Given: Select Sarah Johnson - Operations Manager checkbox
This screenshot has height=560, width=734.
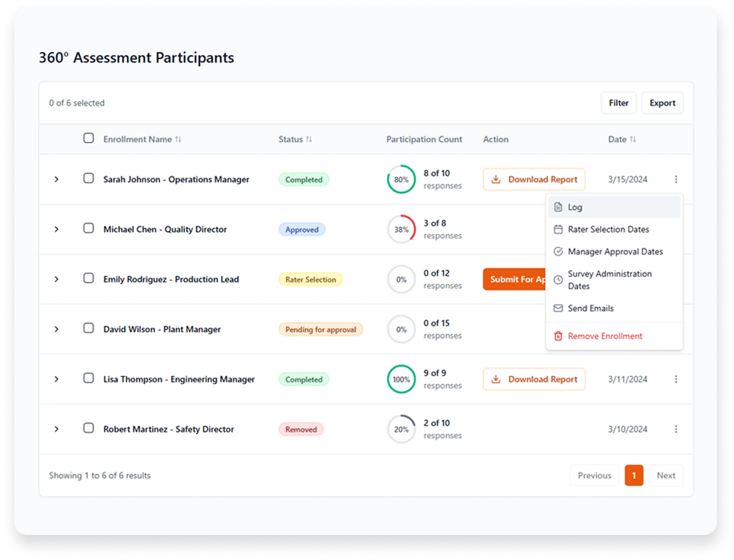Looking at the screenshot, I should pyautogui.click(x=88, y=178).
